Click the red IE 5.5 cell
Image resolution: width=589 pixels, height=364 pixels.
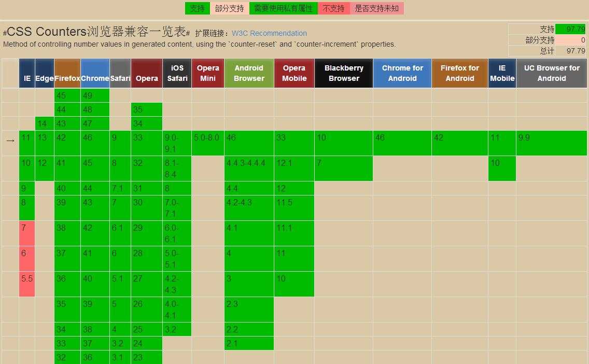26,284
